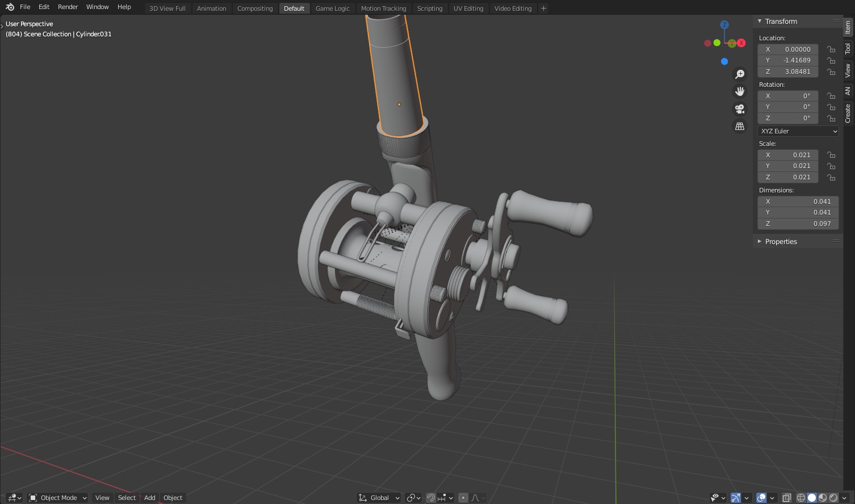The image size is (855, 504).
Task: Toggle lock on Location X
Action: [831, 49]
